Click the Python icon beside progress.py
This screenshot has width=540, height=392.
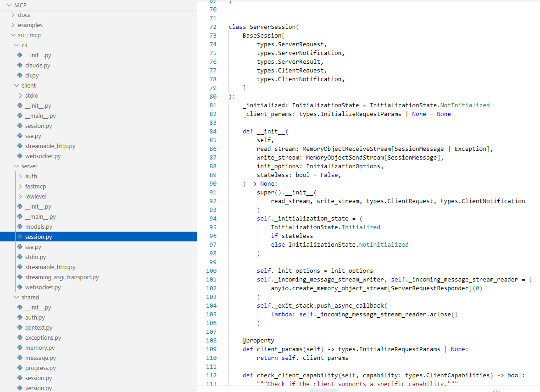(x=20, y=368)
